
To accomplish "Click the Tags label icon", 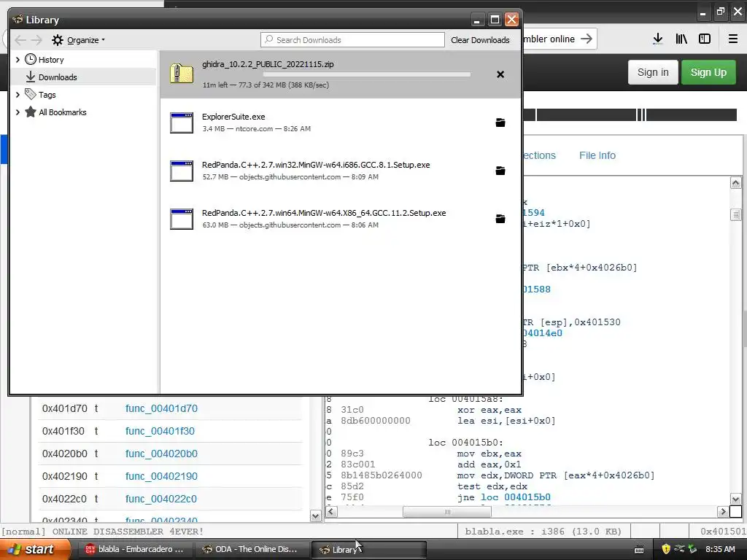I will pos(31,94).
